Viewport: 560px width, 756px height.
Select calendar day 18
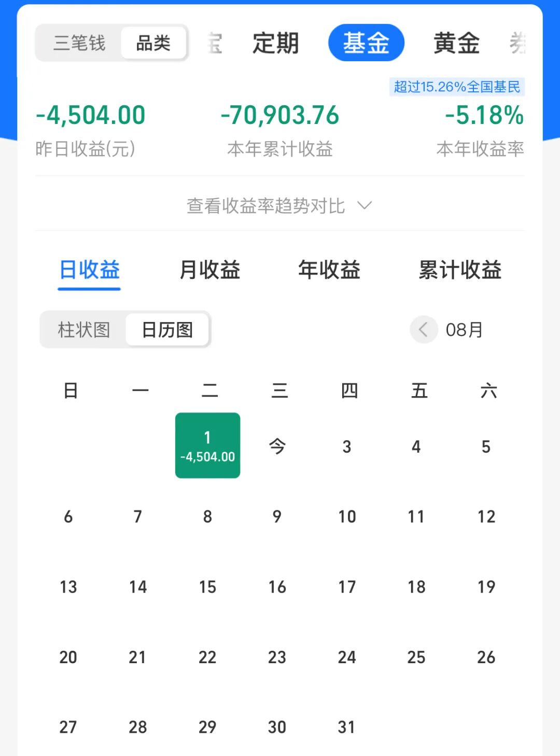[x=416, y=587]
